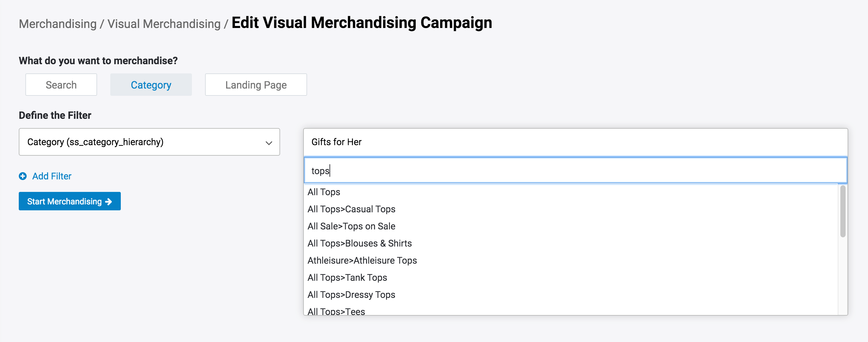Select the Category merchandise type

pyautogui.click(x=151, y=85)
